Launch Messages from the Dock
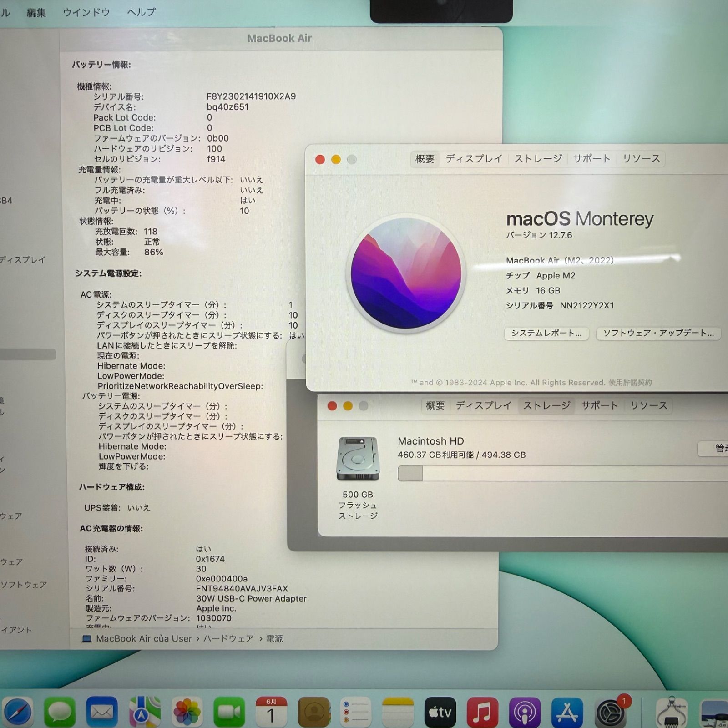Screen dimensions: 728x728 (x=60, y=712)
